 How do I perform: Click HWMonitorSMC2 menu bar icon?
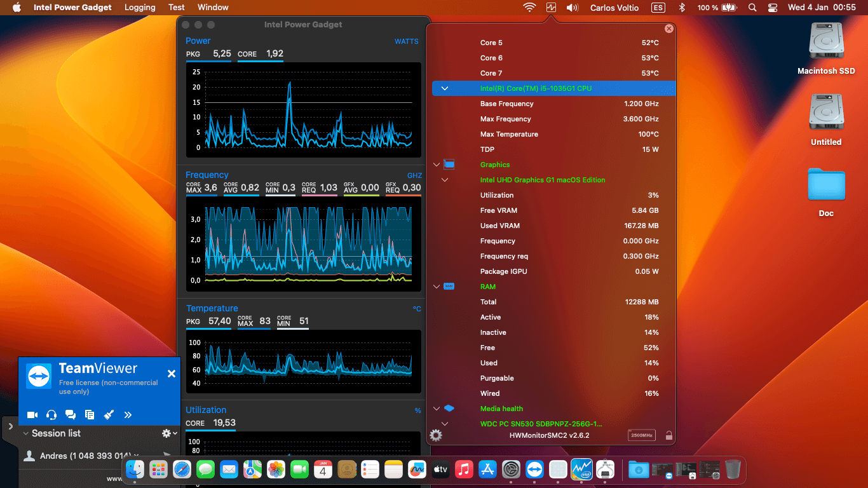tap(551, 8)
